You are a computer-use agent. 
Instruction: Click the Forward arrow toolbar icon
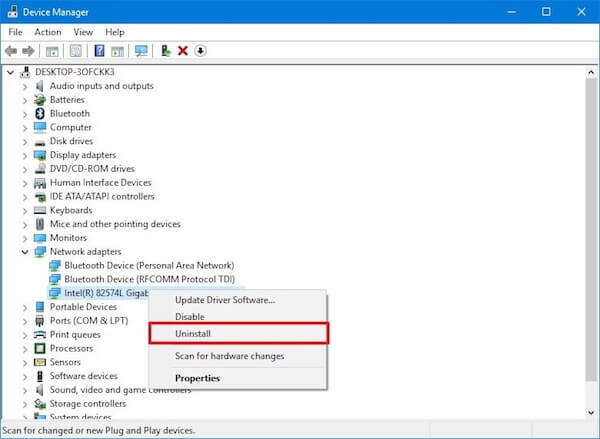(28, 51)
